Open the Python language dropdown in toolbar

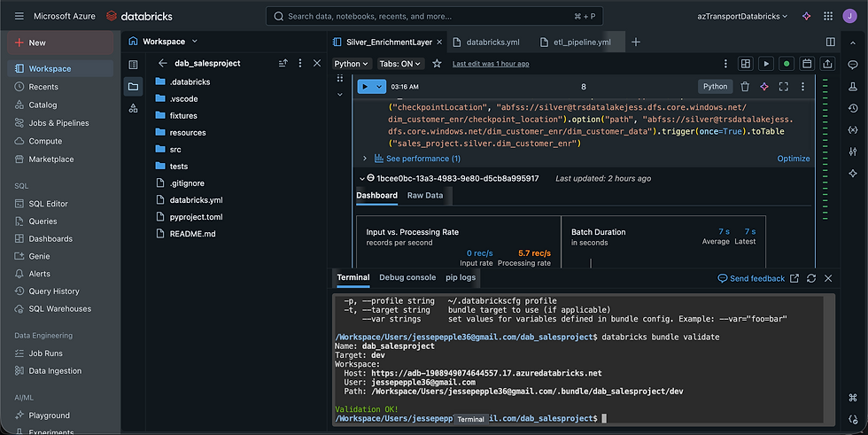click(351, 64)
